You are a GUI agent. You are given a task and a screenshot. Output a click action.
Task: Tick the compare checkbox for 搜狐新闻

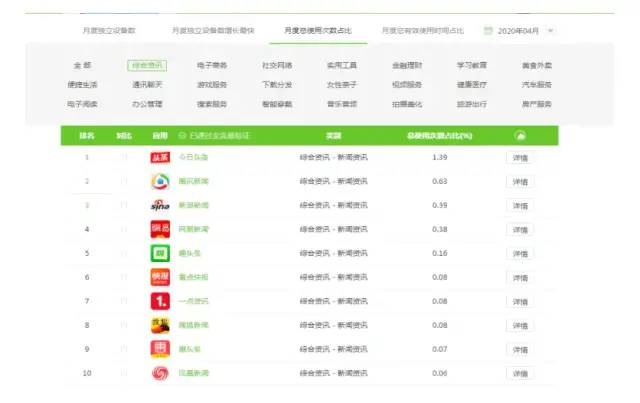pos(124,325)
